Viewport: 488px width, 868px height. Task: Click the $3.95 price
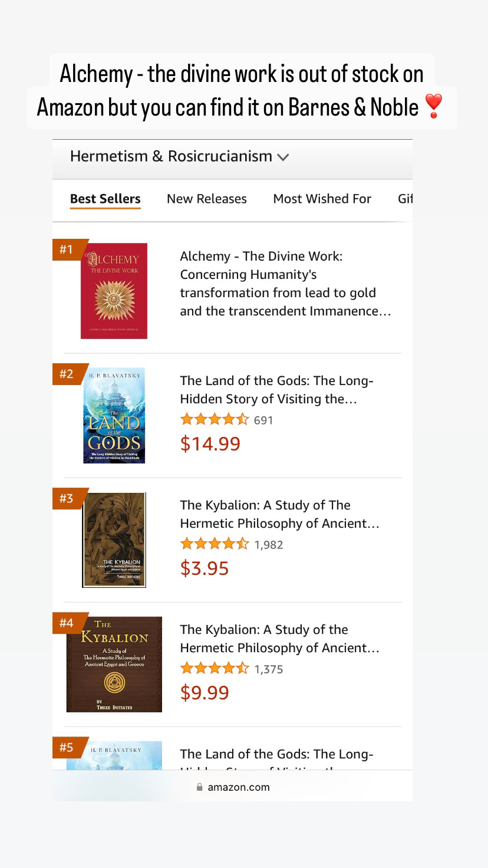point(205,568)
